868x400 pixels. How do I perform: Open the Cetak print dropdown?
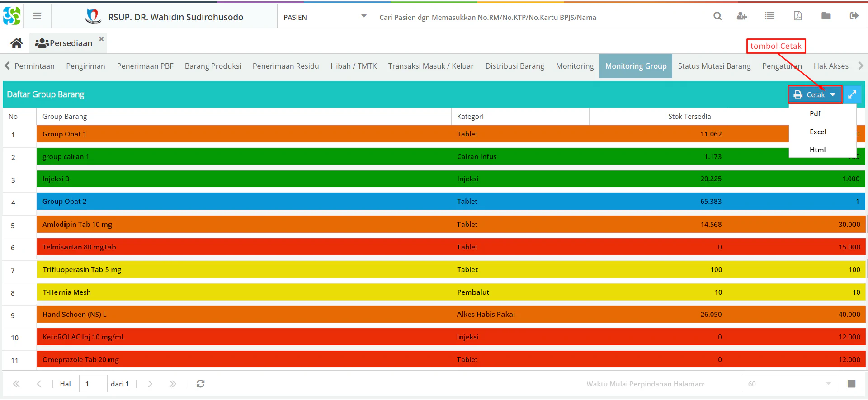(815, 94)
